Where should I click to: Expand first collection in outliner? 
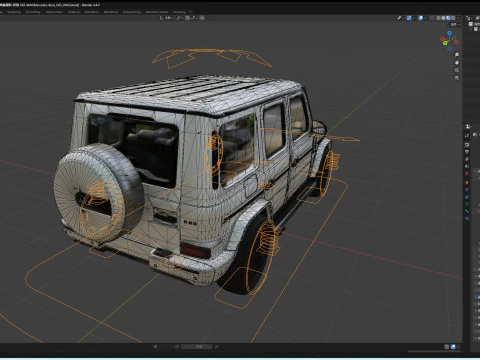click(x=471, y=29)
